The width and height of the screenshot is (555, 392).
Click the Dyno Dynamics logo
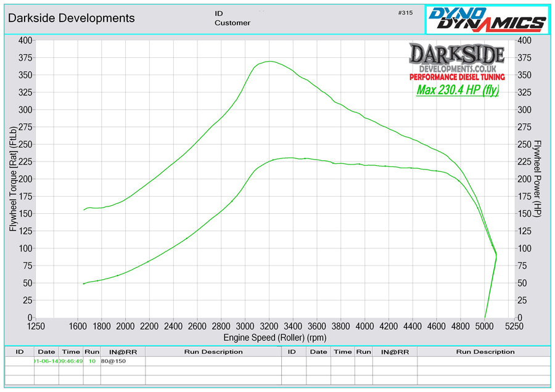coord(487,20)
